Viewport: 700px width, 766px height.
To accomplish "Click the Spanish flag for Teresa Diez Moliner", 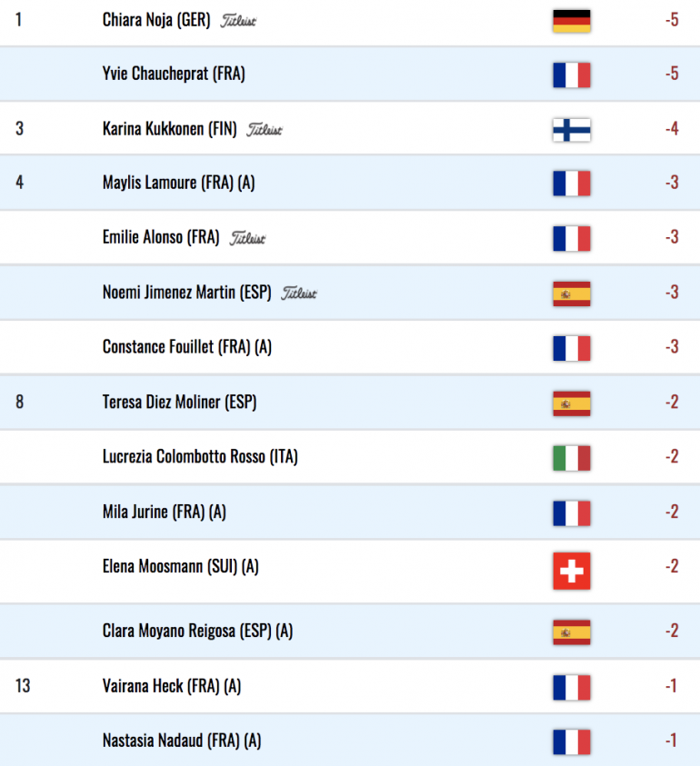I will click(x=572, y=403).
